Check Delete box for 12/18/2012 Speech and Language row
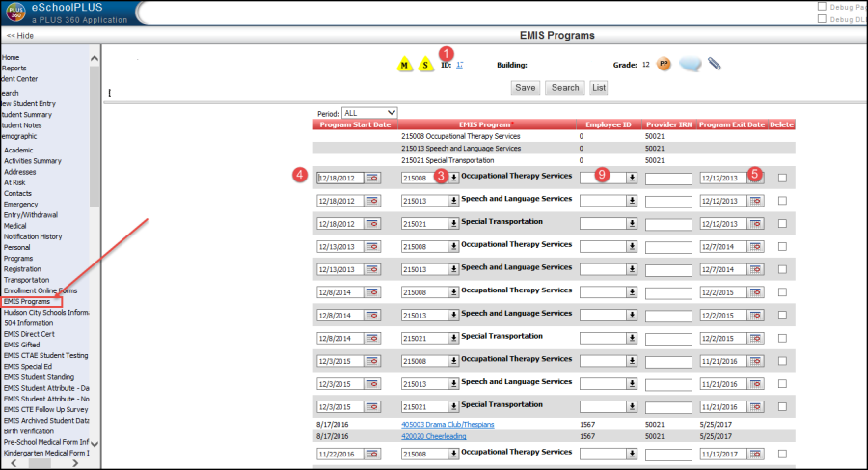868x470 pixels. coord(782,201)
